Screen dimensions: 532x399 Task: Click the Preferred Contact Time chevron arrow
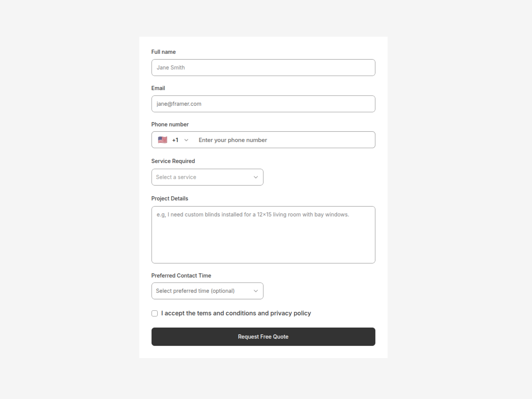256,291
